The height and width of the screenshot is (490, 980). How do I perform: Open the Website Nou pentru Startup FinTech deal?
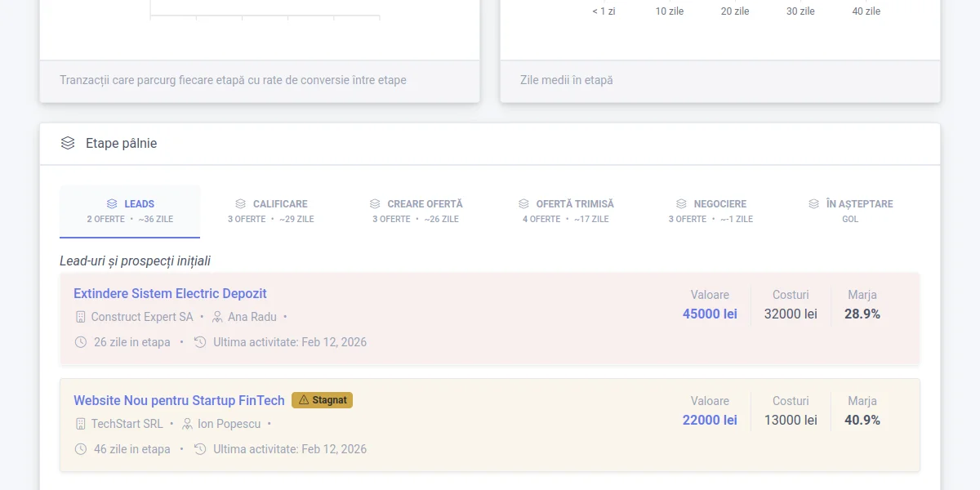pyautogui.click(x=179, y=400)
